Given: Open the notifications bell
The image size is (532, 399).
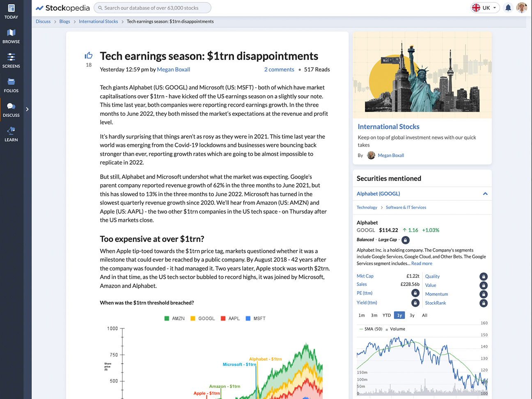Looking at the screenshot, I should point(508,8).
